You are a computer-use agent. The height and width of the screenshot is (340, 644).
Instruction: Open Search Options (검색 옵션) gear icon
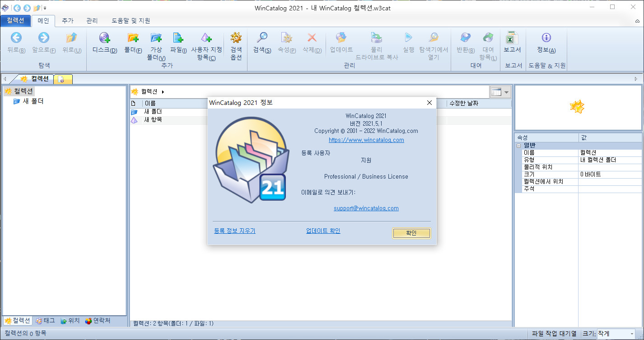coord(236,38)
